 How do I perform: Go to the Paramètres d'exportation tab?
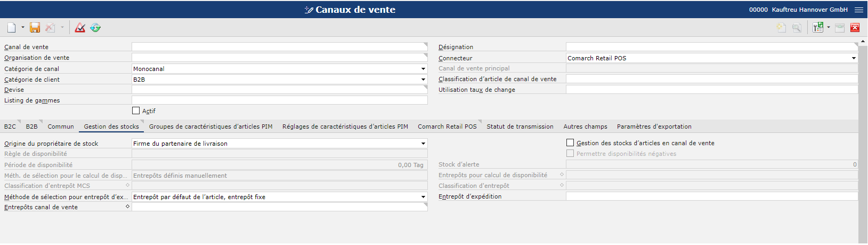pos(654,127)
